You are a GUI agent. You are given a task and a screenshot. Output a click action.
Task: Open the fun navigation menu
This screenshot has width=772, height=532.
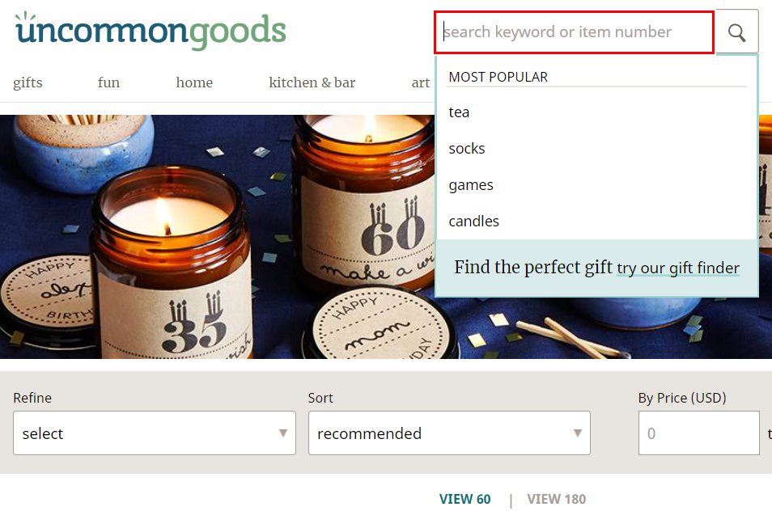pos(108,82)
